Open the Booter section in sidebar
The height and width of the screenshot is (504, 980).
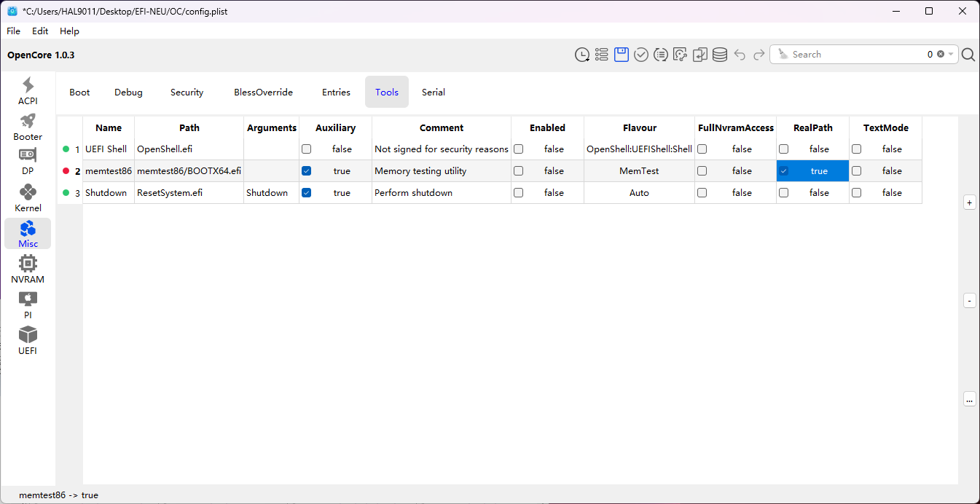[28, 127]
